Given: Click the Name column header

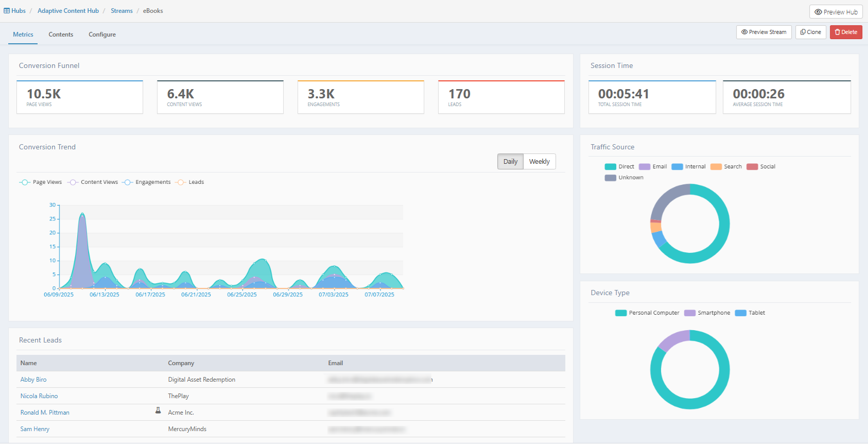Looking at the screenshot, I should 29,363.
